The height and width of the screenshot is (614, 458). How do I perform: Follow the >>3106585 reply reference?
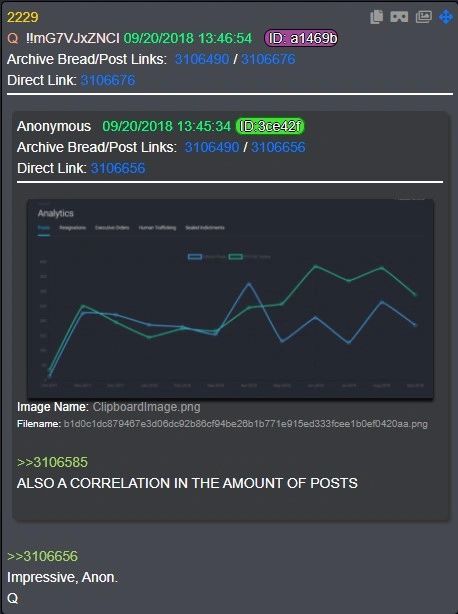tap(52, 462)
